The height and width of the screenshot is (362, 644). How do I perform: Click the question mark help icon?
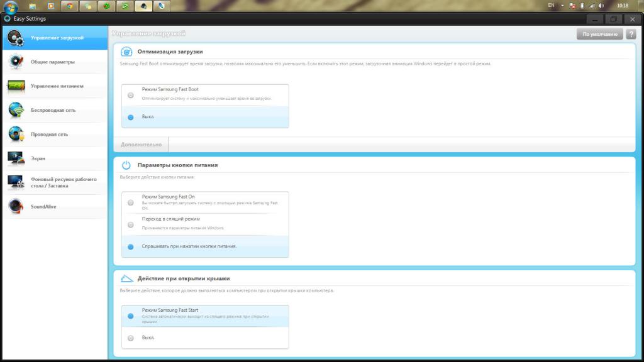(631, 34)
